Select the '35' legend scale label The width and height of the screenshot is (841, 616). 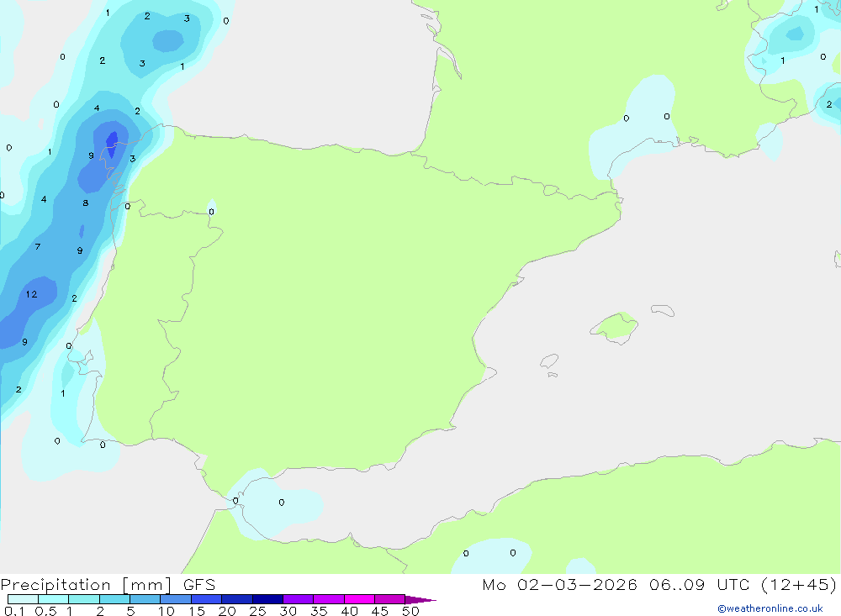(x=319, y=611)
